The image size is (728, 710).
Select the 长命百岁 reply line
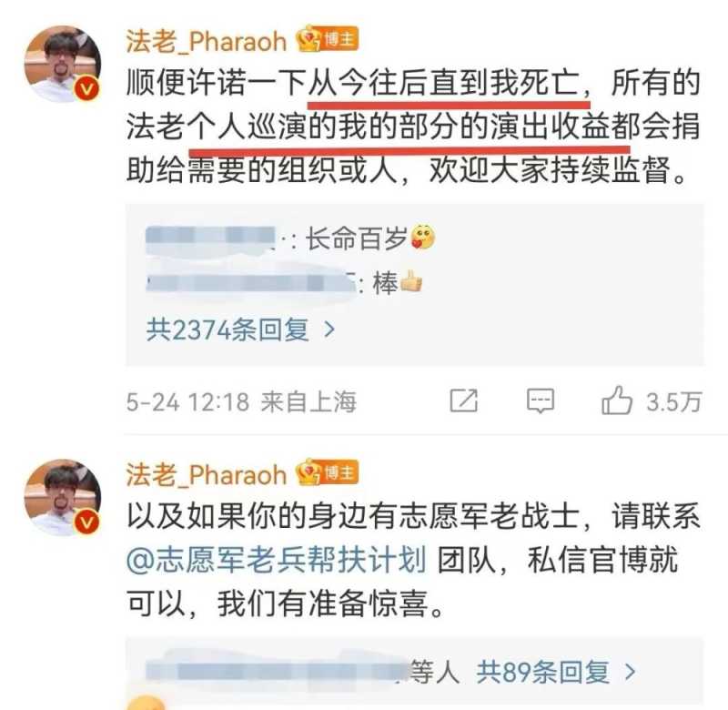tap(290, 238)
